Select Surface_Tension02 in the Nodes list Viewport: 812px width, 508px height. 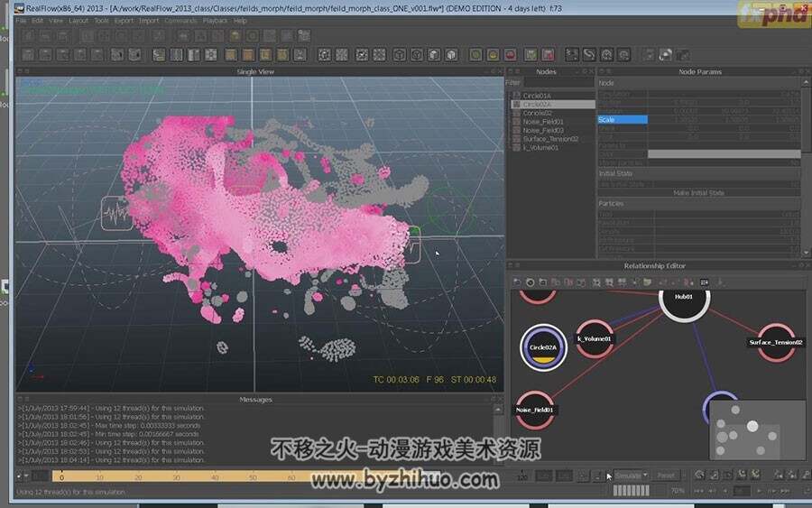[x=550, y=139]
